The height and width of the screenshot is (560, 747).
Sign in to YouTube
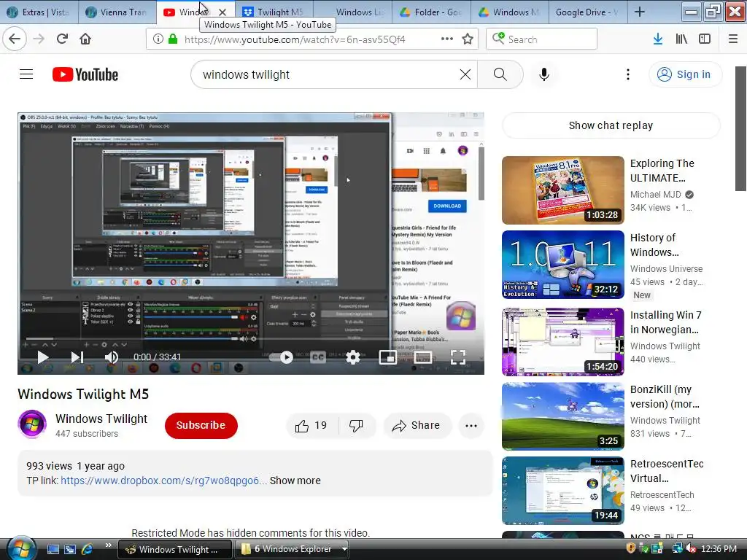[x=686, y=74]
